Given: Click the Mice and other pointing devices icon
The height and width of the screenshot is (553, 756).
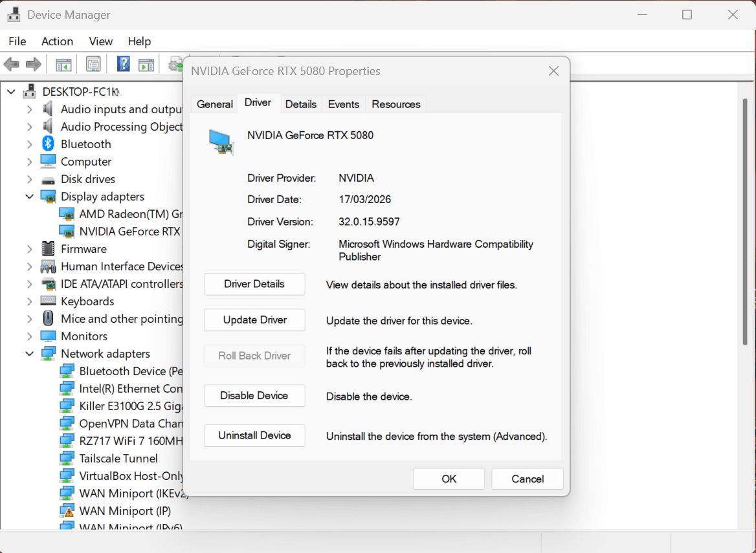Looking at the screenshot, I should click(x=48, y=318).
